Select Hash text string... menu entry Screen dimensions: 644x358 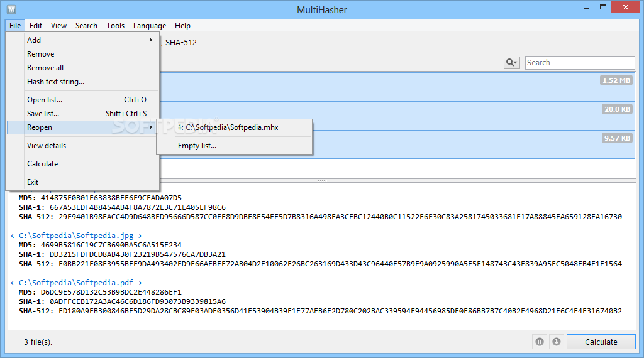(x=82, y=82)
